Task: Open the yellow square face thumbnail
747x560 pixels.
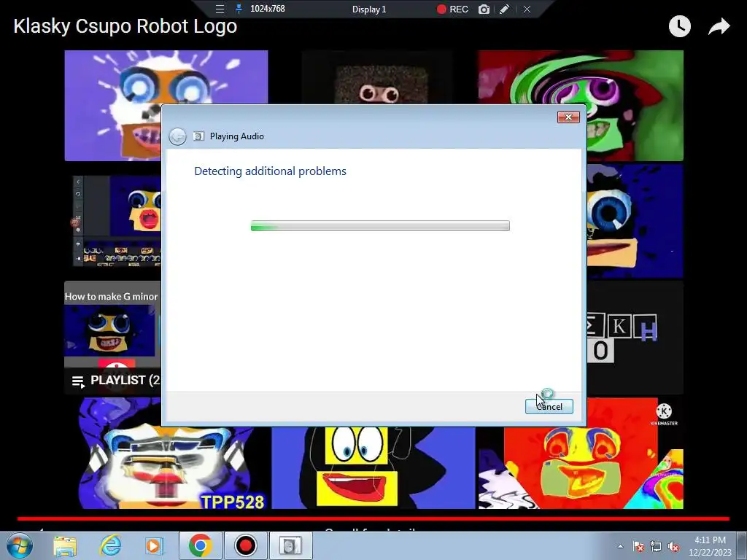Action: pyautogui.click(x=373, y=467)
